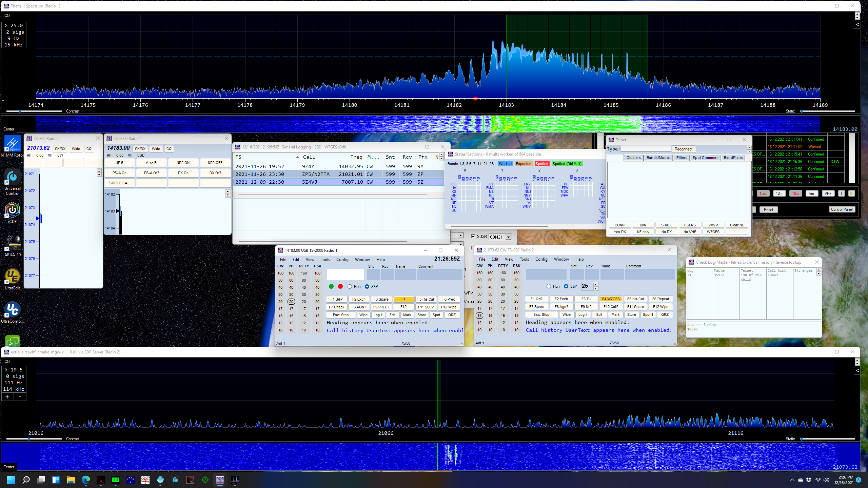Image resolution: width=868 pixels, height=488 pixels.
Task: Sort the log by the TS column header
Action: pyautogui.click(x=238, y=157)
